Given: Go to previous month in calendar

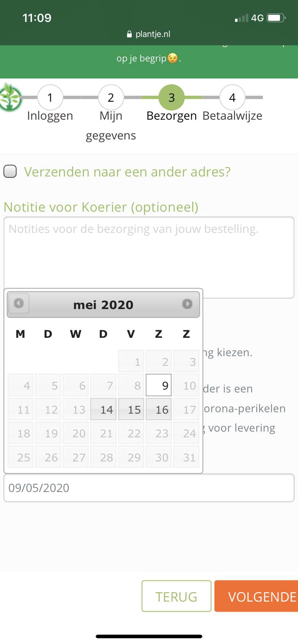Looking at the screenshot, I should tap(19, 303).
